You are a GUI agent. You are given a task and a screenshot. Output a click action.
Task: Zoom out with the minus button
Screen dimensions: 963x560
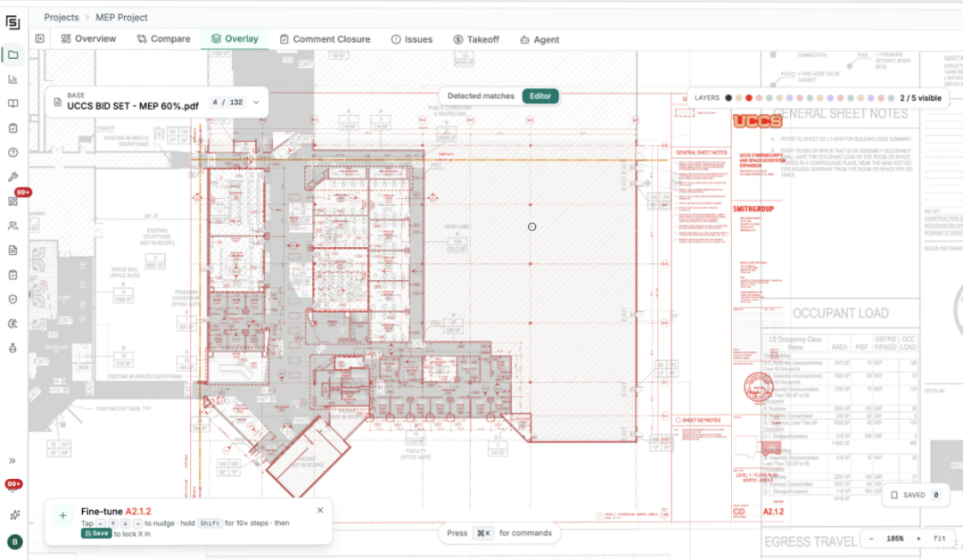click(x=871, y=539)
